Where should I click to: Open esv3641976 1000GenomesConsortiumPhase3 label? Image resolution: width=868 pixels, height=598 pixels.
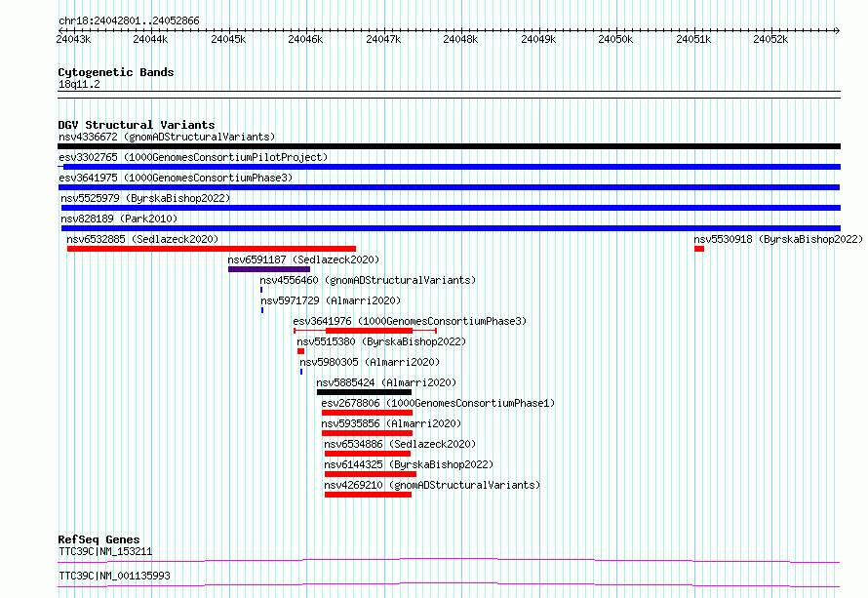[410, 321]
